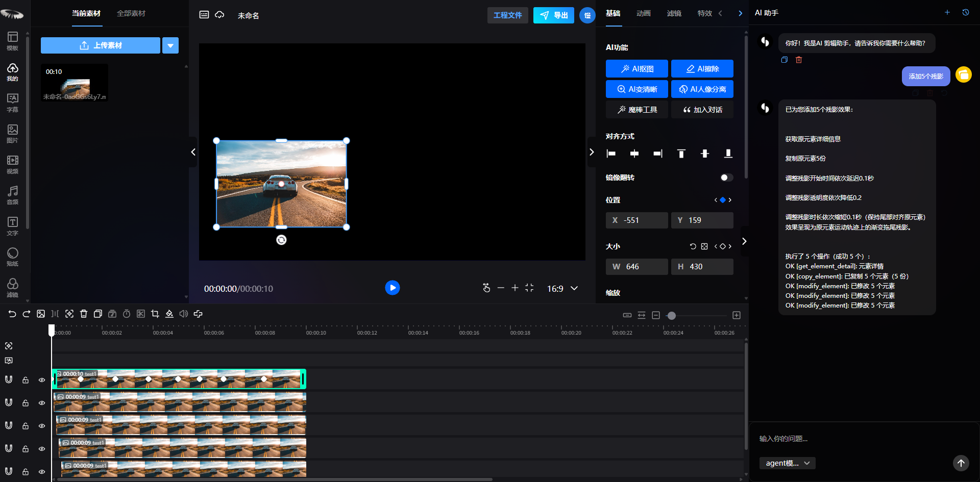Click the AI抠图 button
Screen dimensions: 980x482
pyautogui.click(x=637, y=69)
